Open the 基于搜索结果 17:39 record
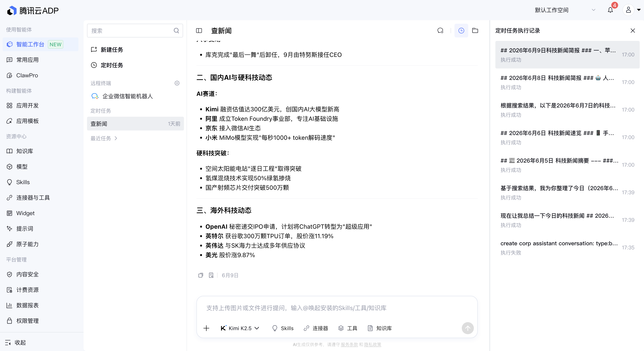 (x=567, y=192)
